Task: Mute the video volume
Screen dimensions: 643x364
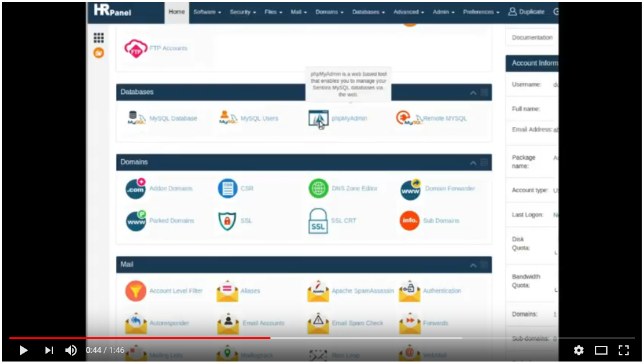Action: (x=71, y=350)
